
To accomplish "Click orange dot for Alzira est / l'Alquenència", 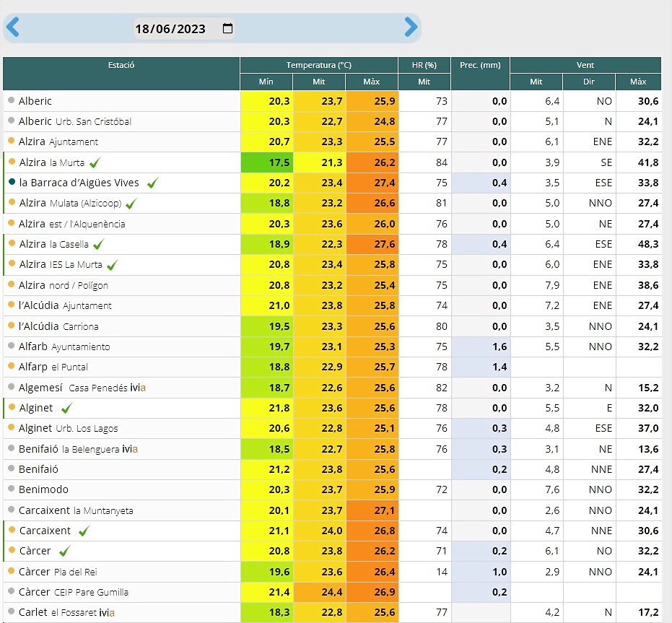I will [x=12, y=223].
